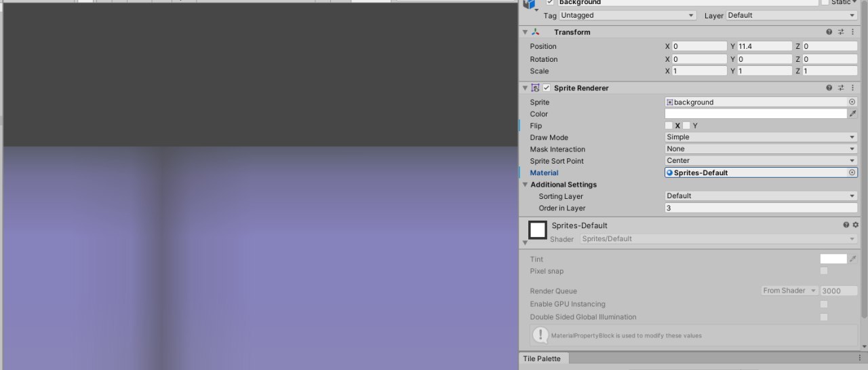868x370 pixels.
Task: Open the Tag dropdown showing Untagged
Action: [628, 15]
